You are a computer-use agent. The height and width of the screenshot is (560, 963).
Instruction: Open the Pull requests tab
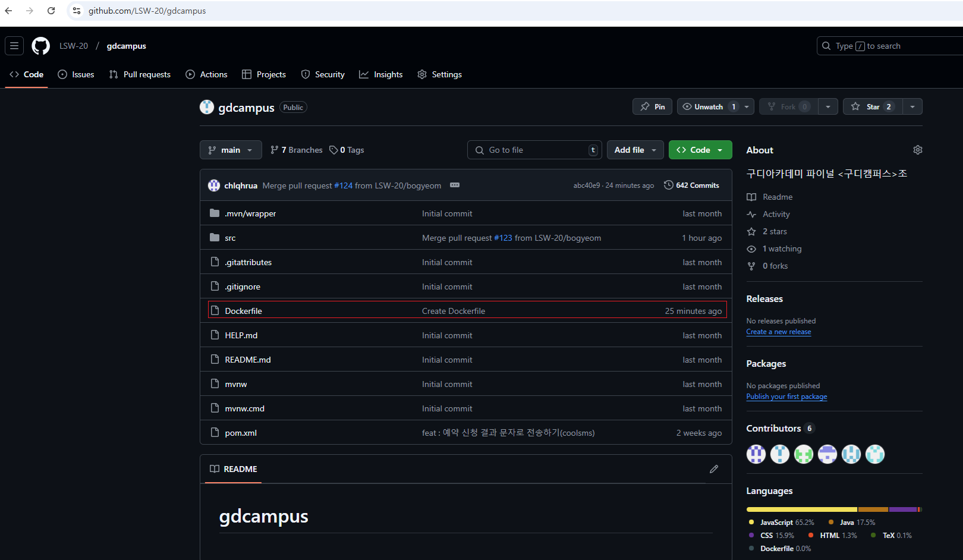(140, 74)
